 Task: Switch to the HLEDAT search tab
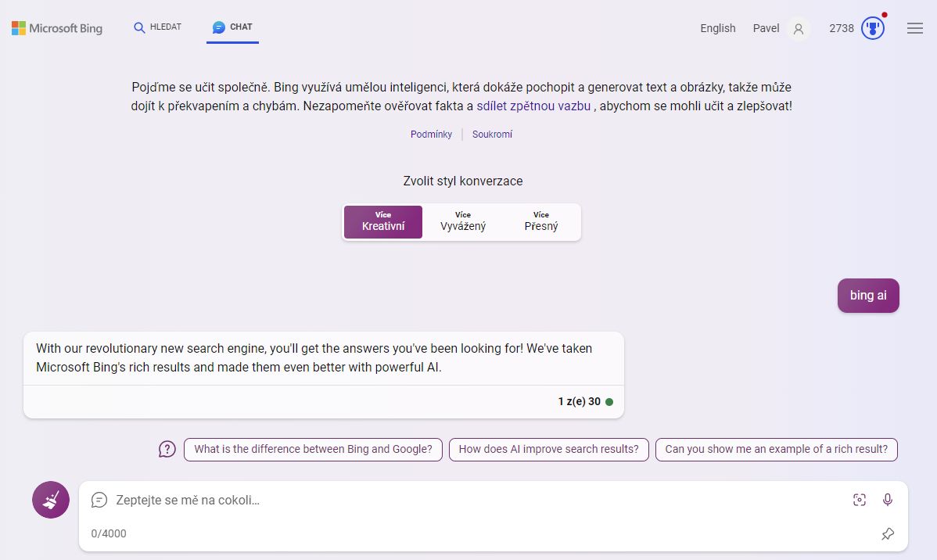(158, 27)
